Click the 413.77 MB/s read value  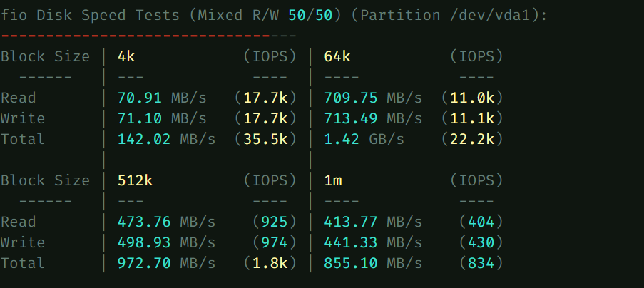[373, 222]
